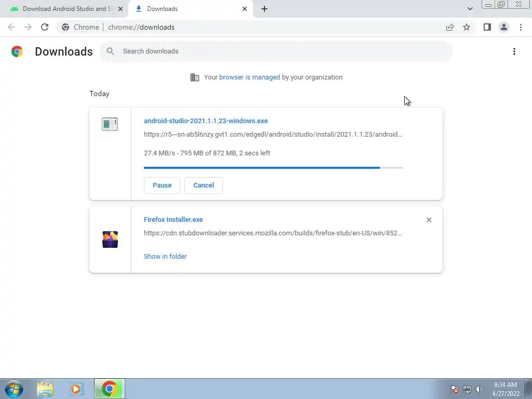
Task: Open the tab search dropdown arrow
Action: point(470,9)
